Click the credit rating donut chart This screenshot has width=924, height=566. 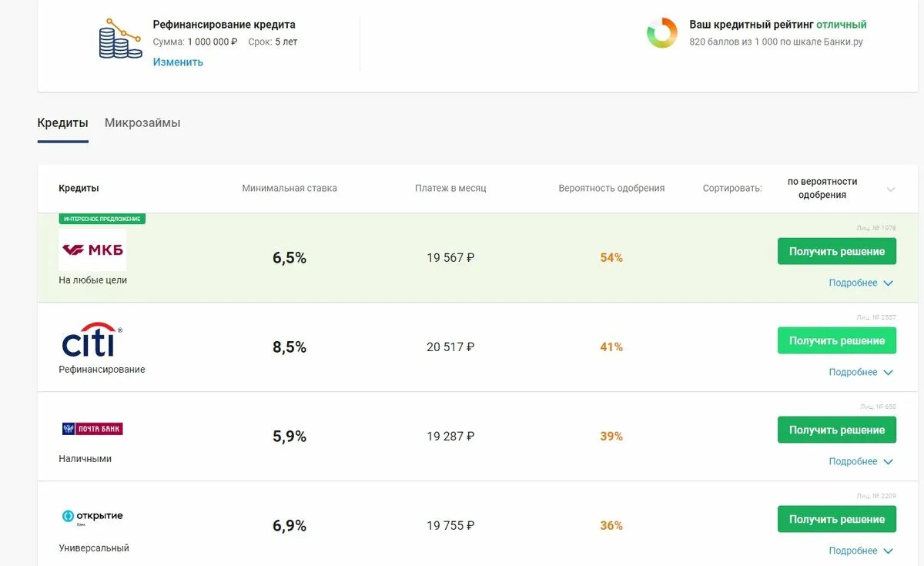pyautogui.click(x=661, y=33)
